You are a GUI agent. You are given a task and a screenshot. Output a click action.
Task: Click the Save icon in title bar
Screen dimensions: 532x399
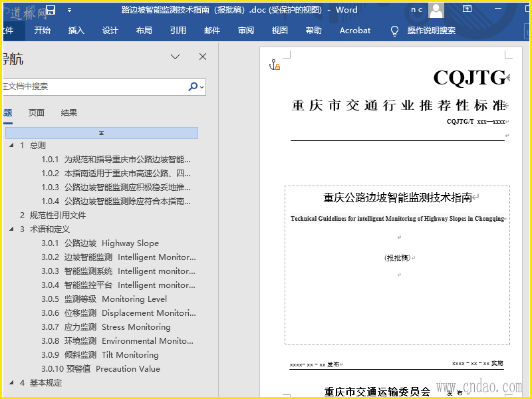click(x=51, y=10)
